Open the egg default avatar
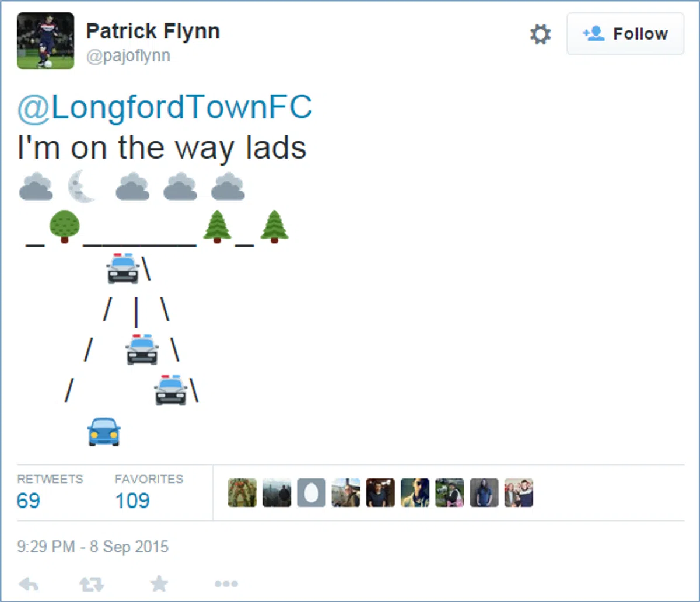The height and width of the screenshot is (602, 700). pyautogui.click(x=311, y=493)
